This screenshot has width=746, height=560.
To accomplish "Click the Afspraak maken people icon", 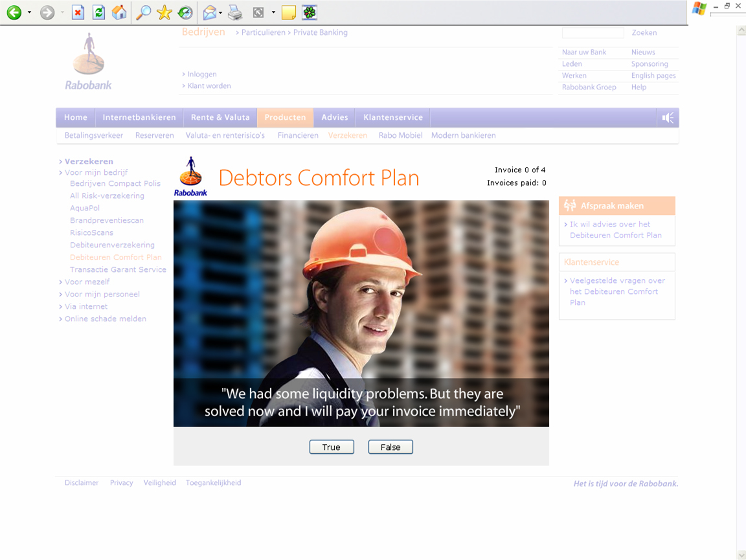I will (x=570, y=205).
